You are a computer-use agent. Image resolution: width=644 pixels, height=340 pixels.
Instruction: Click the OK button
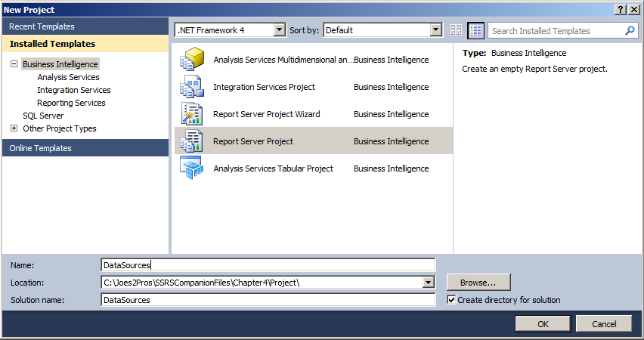click(543, 324)
